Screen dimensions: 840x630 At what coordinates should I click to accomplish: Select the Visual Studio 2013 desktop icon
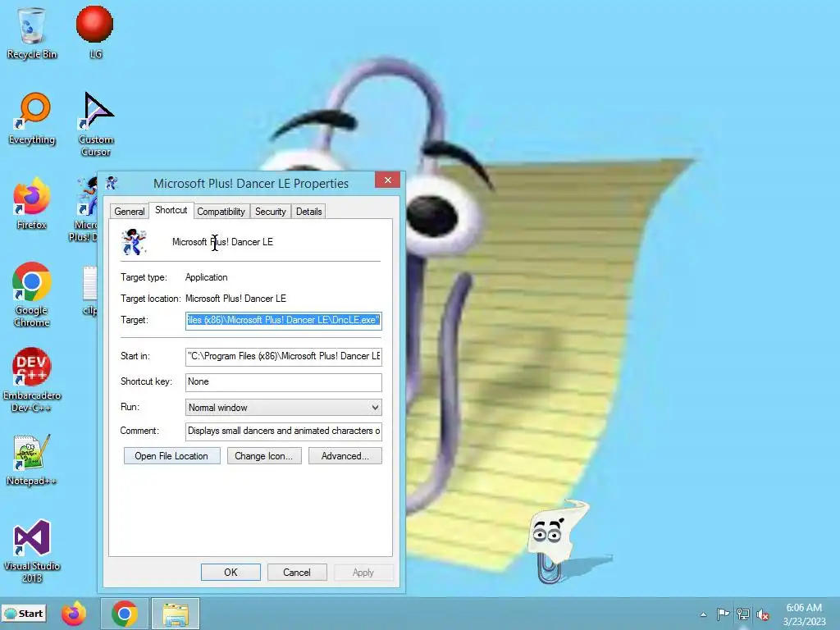pyautogui.click(x=32, y=550)
